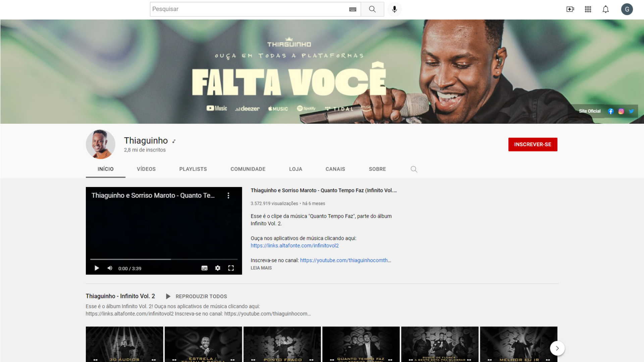Toggle fullscreen on the featured video

click(x=231, y=268)
